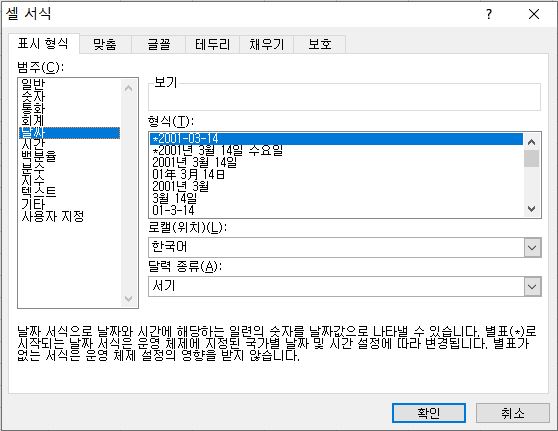Viewport: 558px width, 431px height.
Task: Pick the 시간 category
Action: 69,144
